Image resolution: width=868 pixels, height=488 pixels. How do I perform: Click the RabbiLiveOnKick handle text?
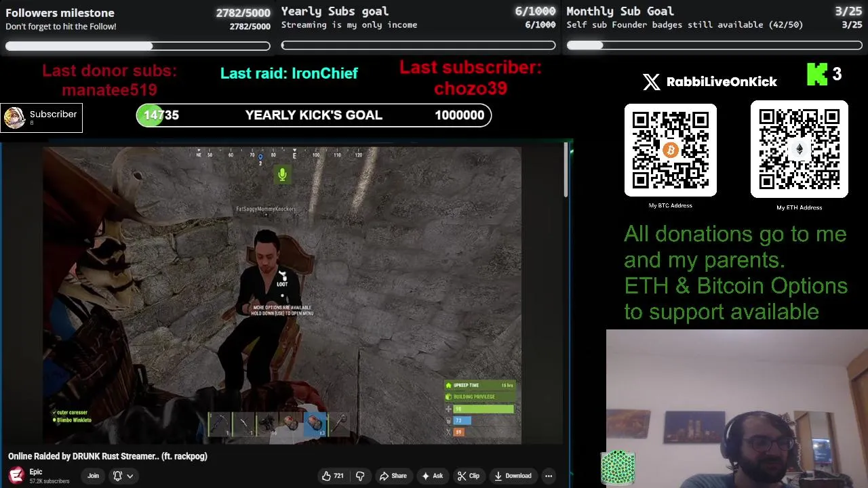(x=722, y=82)
